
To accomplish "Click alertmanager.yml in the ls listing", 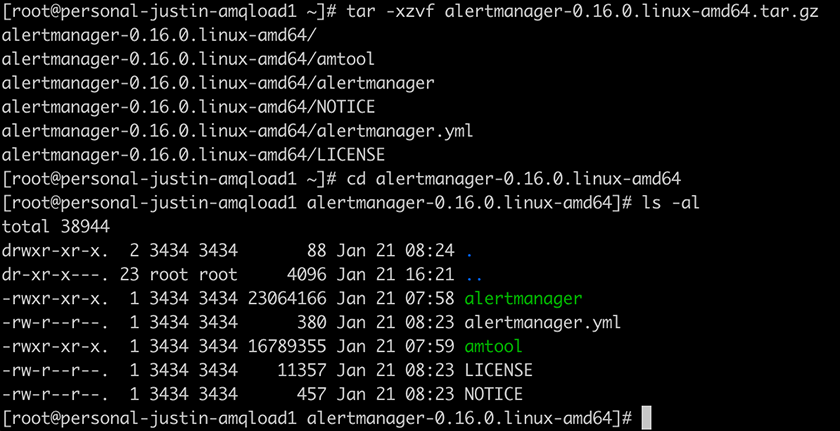I will tap(542, 322).
